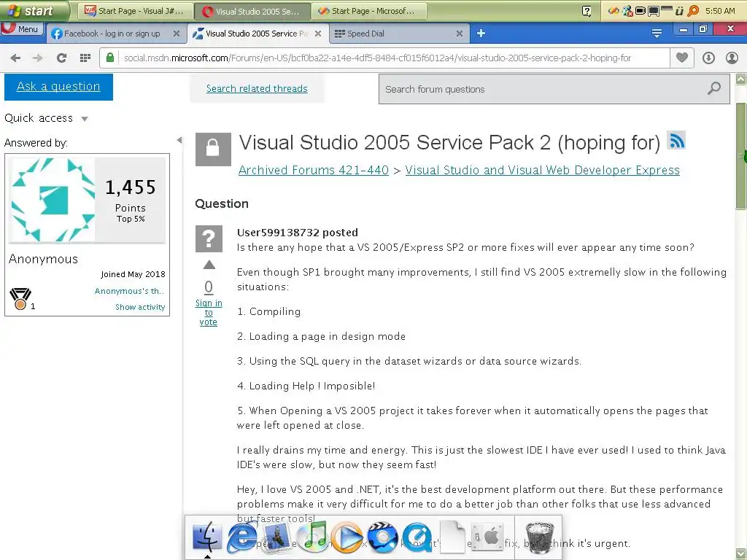The width and height of the screenshot is (747, 560).
Task: Click the page scroll up arrow
Action: point(741,79)
